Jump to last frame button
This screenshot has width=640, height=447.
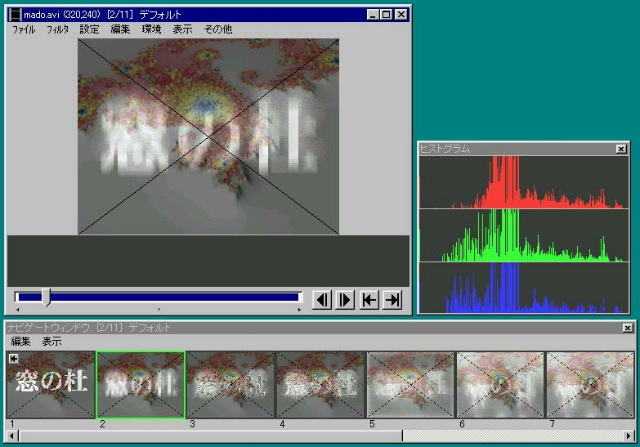(392, 300)
